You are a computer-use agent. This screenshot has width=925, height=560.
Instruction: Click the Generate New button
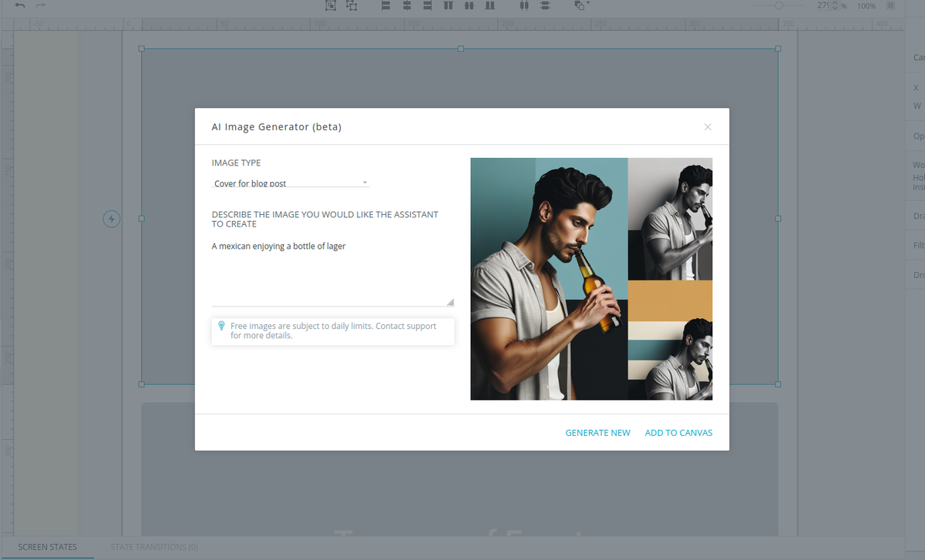point(597,433)
